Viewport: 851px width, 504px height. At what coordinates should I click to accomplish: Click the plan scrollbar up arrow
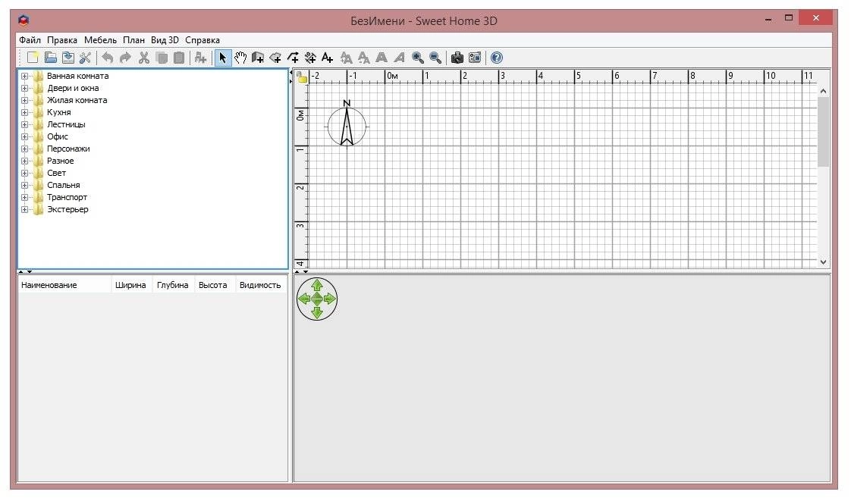tap(824, 91)
